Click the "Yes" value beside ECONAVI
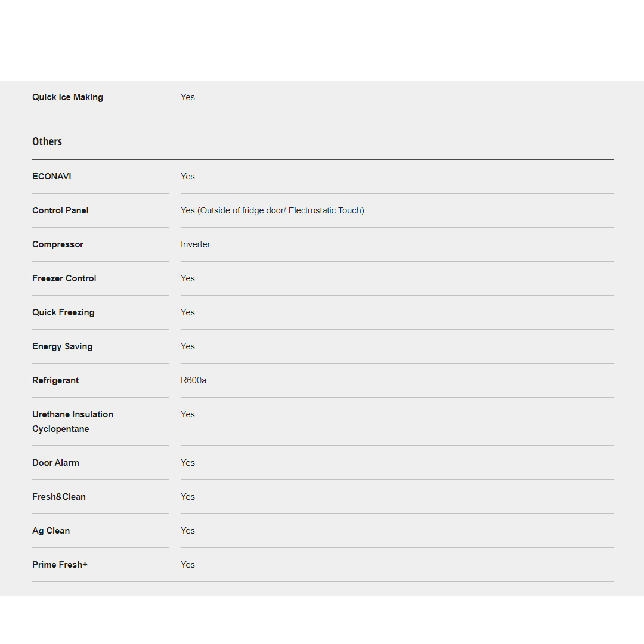 tap(188, 177)
